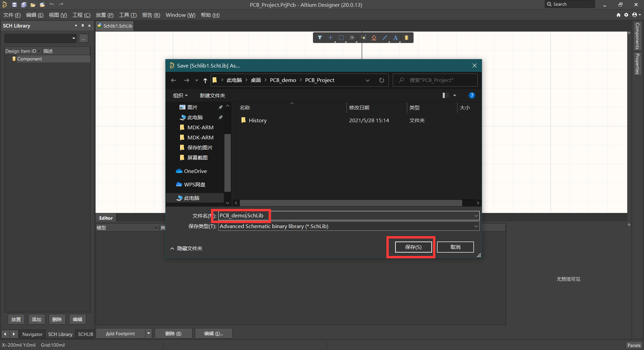Choose the Place Line drawing tool

click(384, 38)
